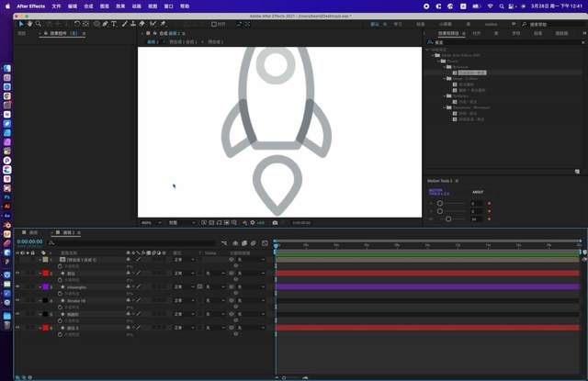
Task: Expand the bottom red-labeled layer properties
Action: pos(40,328)
